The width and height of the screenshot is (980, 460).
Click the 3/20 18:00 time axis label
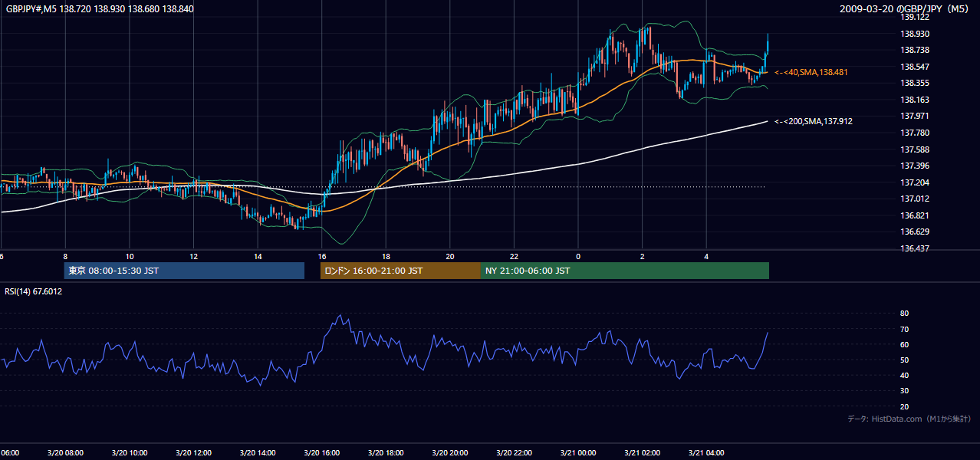tap(386, 453)
